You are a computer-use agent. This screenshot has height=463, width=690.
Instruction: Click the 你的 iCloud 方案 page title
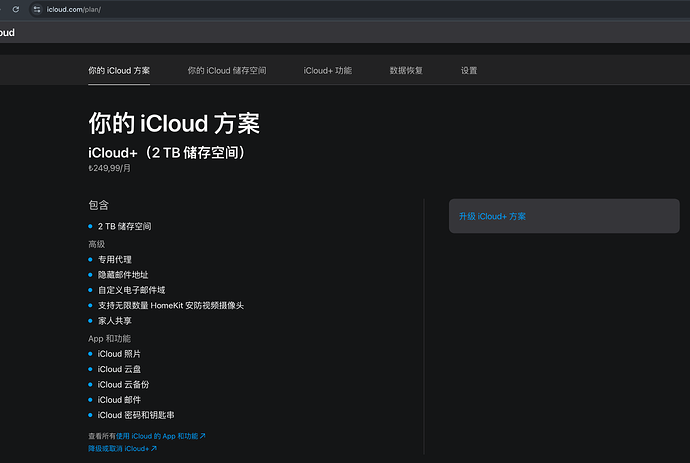click(174, 123)
